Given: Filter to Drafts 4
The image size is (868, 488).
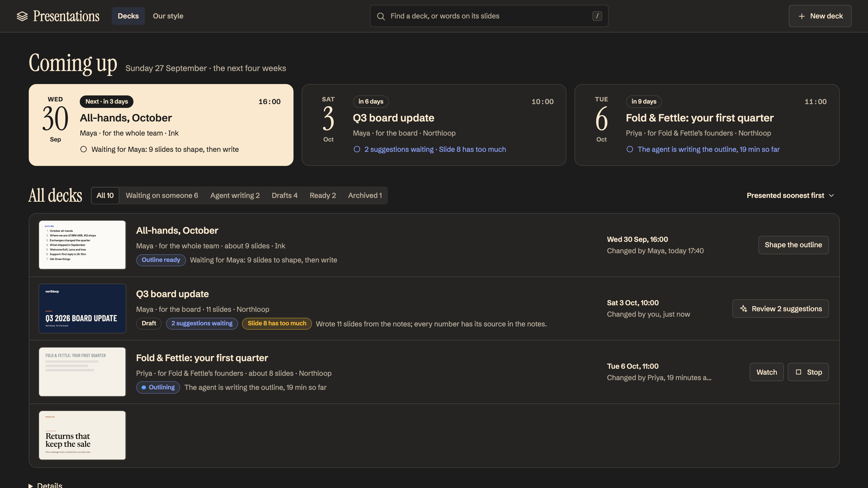Looking at the screenshot, I should click(x=284, y=195).
